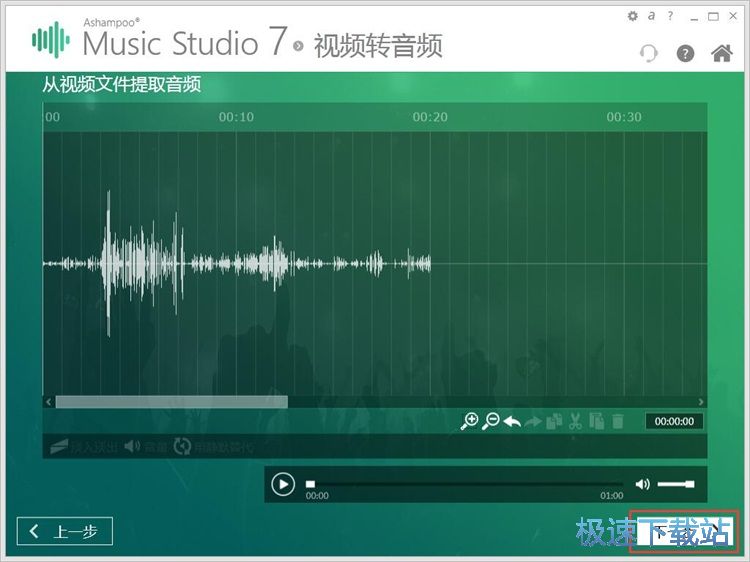Click the italic 'a' Ashampoo icon
This screenshot has width=750, height=562.
651,16
